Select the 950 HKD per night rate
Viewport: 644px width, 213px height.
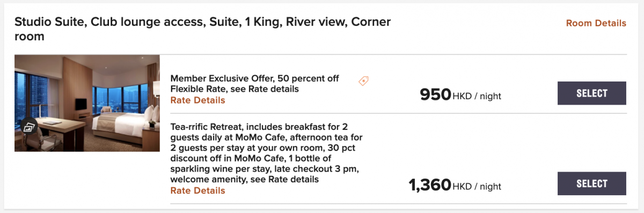[592, 93]
